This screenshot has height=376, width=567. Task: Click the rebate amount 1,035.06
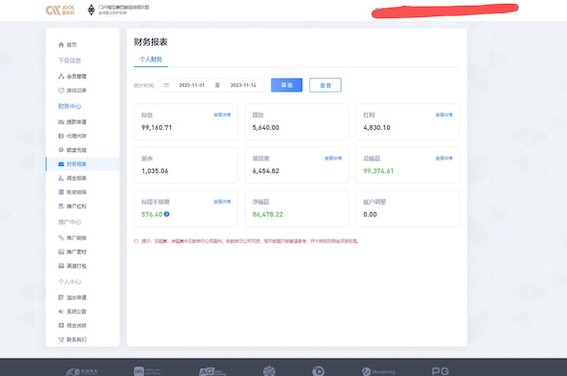click(x=155, y=171)
